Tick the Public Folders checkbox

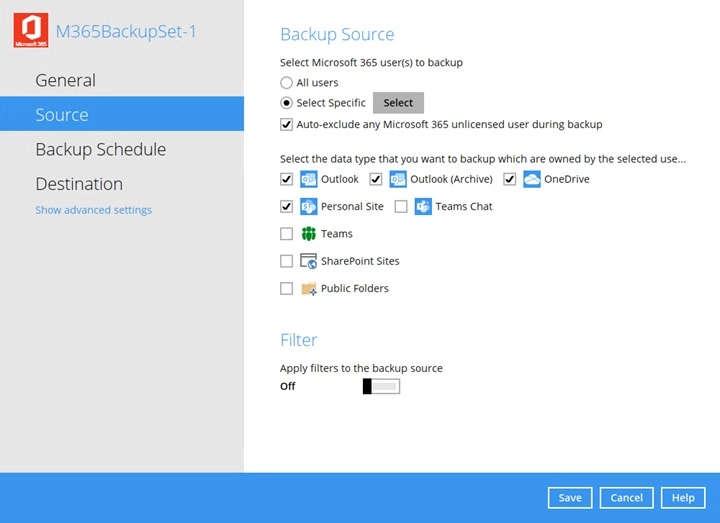click(286, 288)
